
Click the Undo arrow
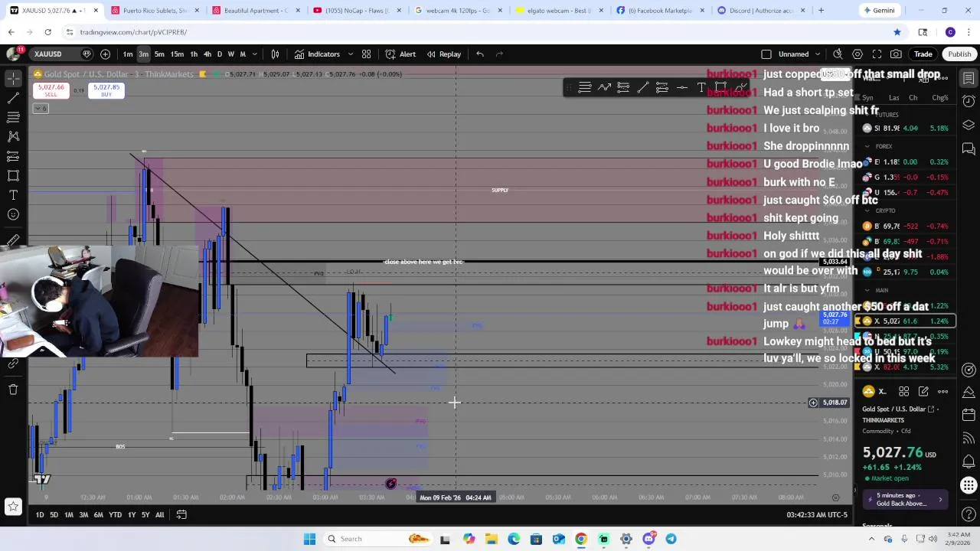pos(480,54)
